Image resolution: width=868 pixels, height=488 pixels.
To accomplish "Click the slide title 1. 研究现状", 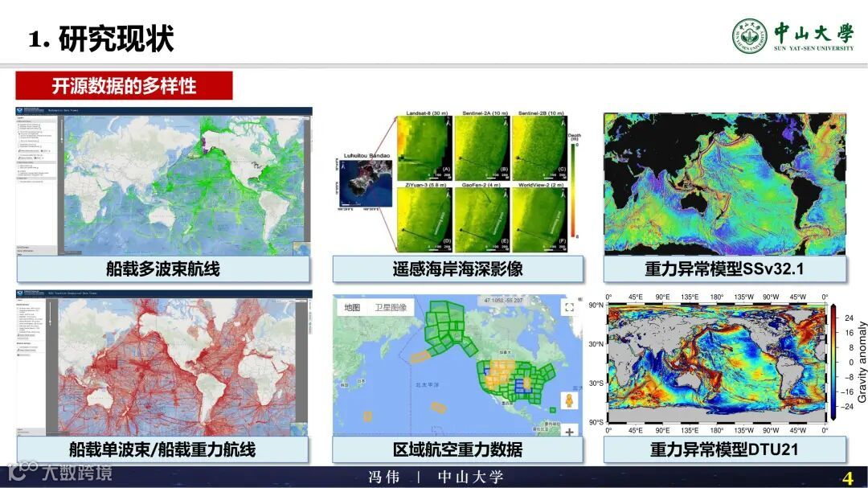I will click(x=101, y=39).
